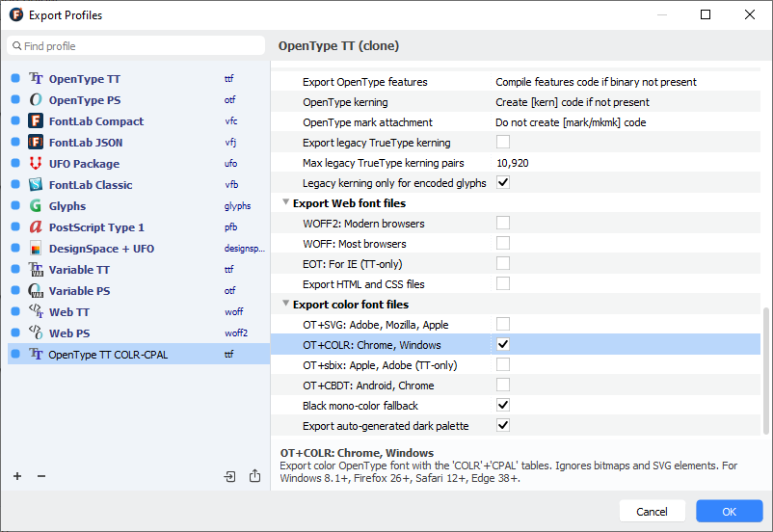773x532 pixels.
Task: Click the DesignSpace + UFO icon
Action: coord(36,248)
